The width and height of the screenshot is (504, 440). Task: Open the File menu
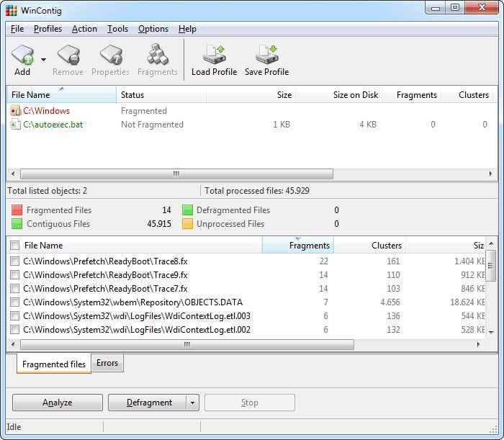[x=17, y=29]
